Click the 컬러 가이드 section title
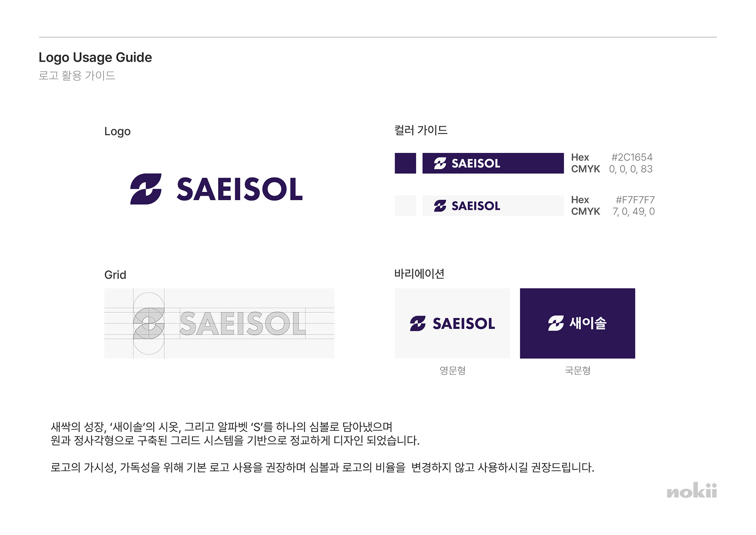The height and width of the screenshot is (535, 756). (421, 130)
